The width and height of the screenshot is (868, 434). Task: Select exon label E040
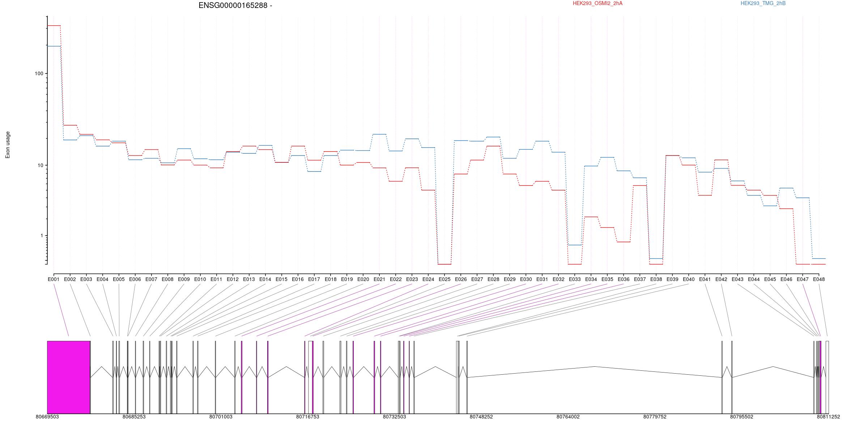[689, 279]
